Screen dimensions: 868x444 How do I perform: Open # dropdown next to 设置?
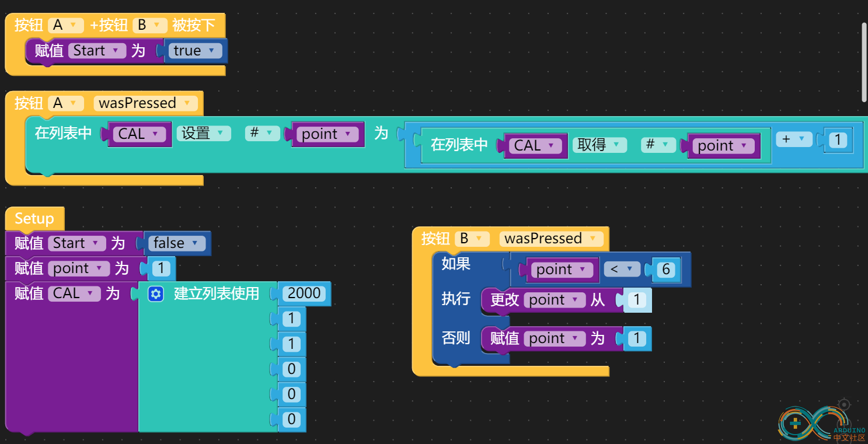pyautogui.click(x=262, y=134)
